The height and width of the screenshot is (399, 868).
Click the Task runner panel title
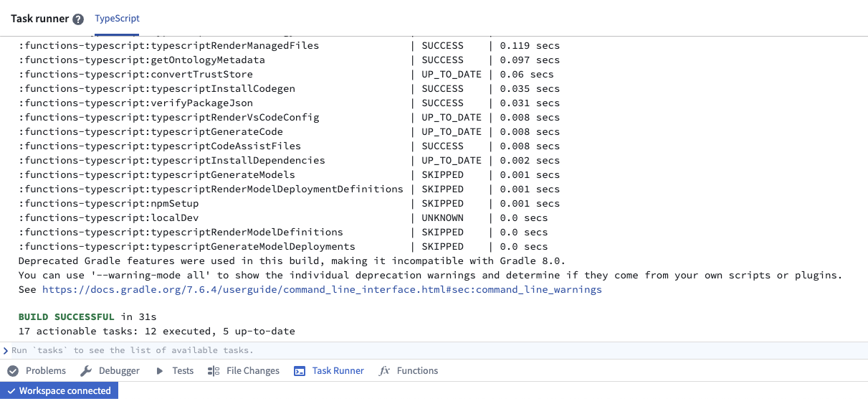[x=39, y=19]
